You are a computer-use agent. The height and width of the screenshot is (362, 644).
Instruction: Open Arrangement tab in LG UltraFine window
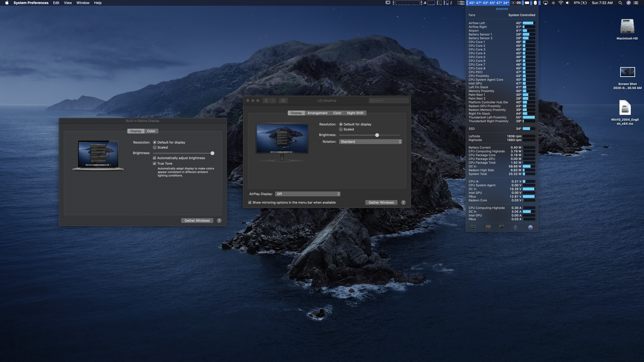click(x=317, y=113)
